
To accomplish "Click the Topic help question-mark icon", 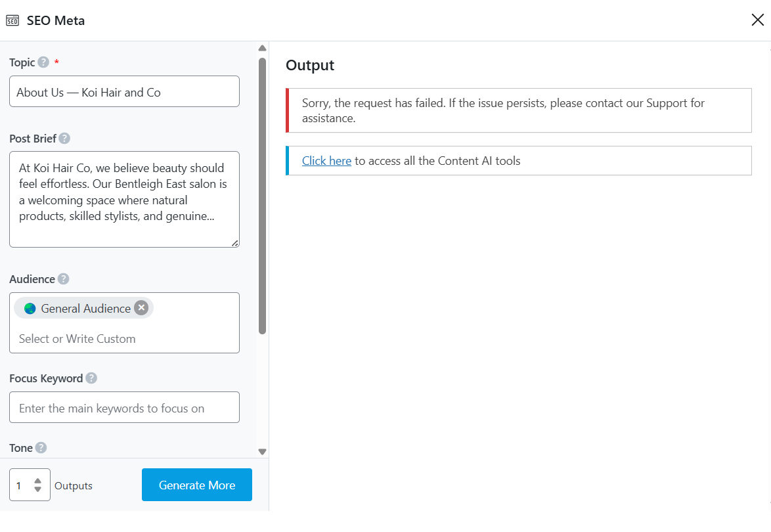I will (x=43, y=62).
